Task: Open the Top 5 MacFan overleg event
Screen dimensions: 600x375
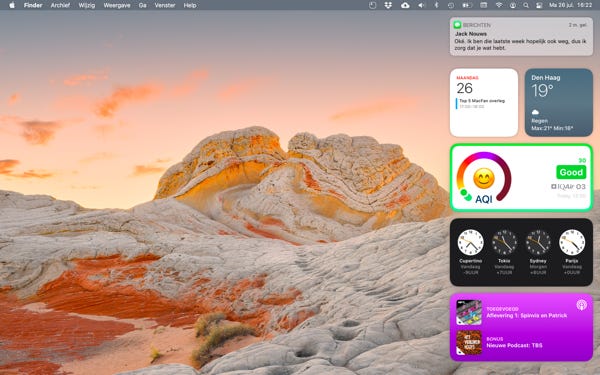Action: 482,103
